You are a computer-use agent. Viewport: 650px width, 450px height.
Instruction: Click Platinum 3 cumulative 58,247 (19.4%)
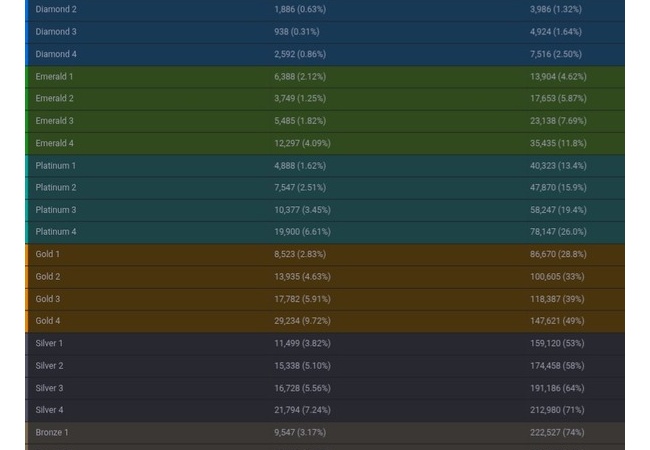pyautogui.click(x=557, y=210)
